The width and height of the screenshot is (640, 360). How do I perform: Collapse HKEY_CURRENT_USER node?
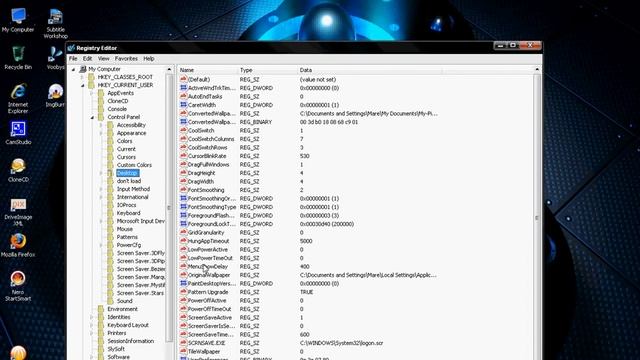coord(82,85)
